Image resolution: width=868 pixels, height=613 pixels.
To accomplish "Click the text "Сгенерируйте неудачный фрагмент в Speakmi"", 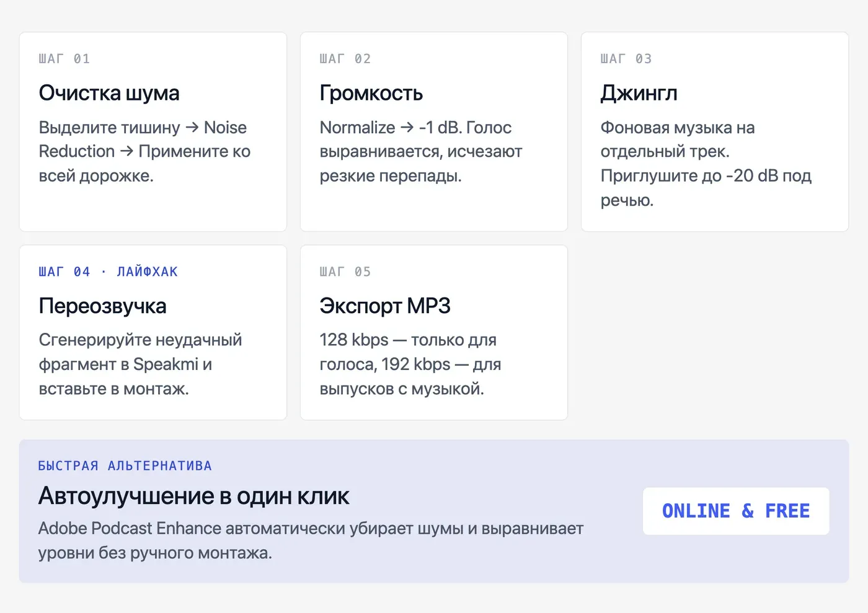I will (141, 352).
